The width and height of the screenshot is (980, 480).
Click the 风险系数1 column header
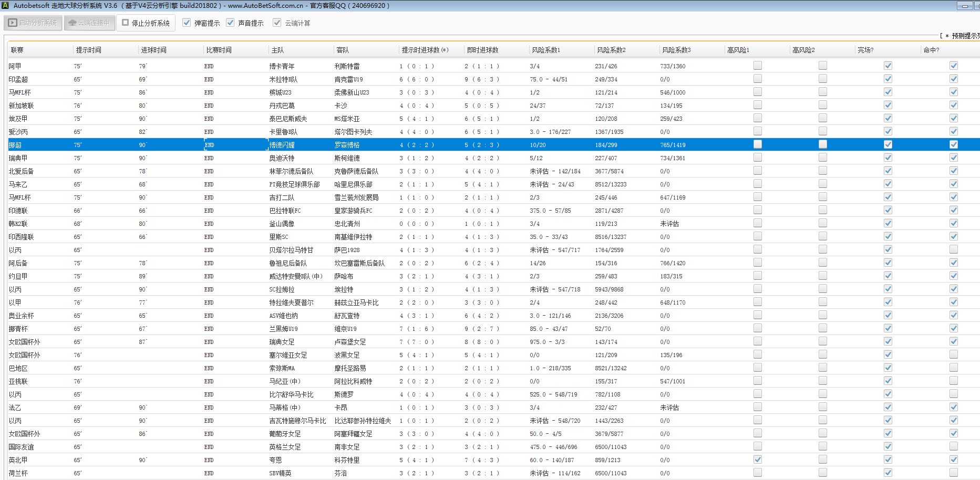546,50
